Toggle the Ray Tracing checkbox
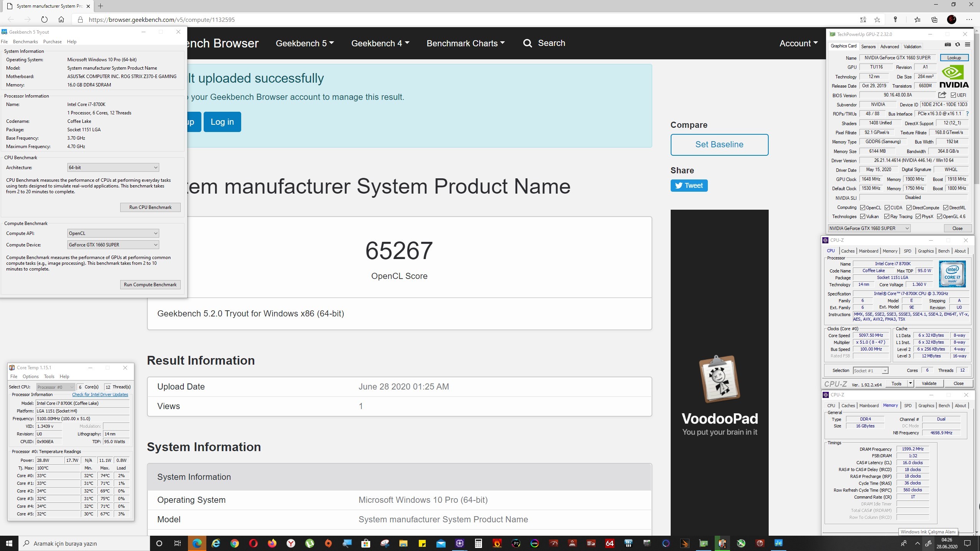The image size is (980, 551). pyautogui.click(x=887, y=217)
